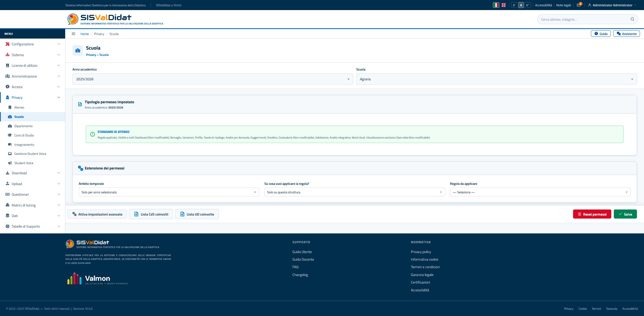Click the Amministrazione users icon
Screen dimensions: 644x316
tap(8, 76)
